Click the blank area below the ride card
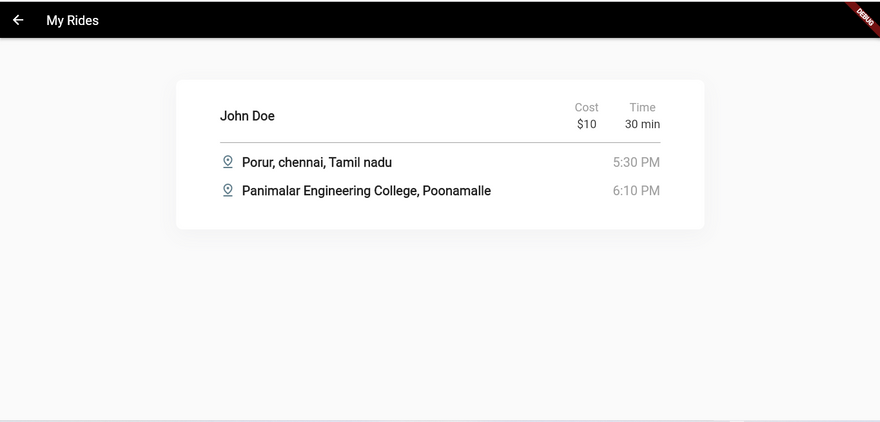Image resolution: width=880 pixels, height=422 pixels. click(440, 325)
